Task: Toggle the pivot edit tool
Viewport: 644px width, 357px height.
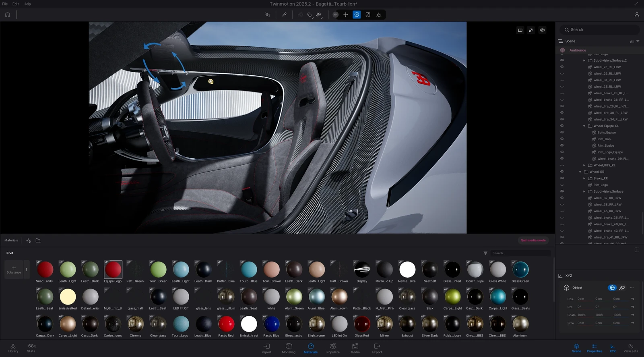Action: [x=379, y=15]
